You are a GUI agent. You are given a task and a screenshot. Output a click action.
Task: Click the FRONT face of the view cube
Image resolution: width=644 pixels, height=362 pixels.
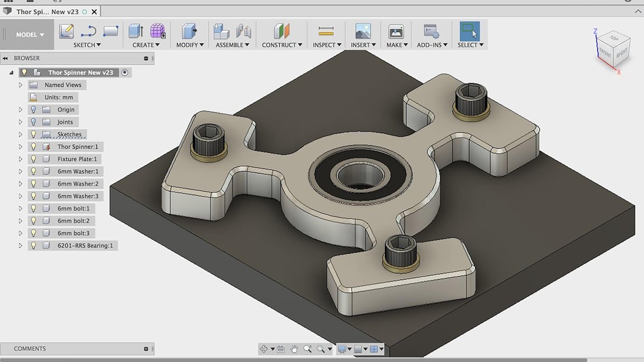605,52
